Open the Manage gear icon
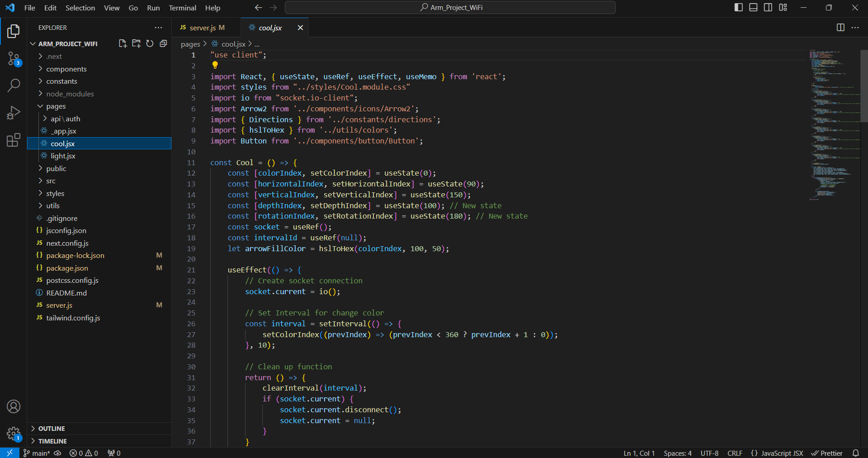 coord(14,434)
